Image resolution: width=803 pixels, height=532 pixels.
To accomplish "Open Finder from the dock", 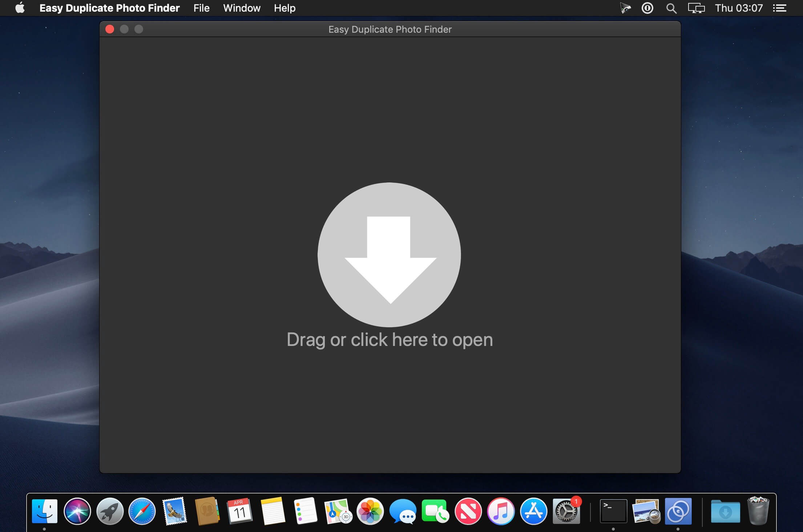I will pos(45,511).
